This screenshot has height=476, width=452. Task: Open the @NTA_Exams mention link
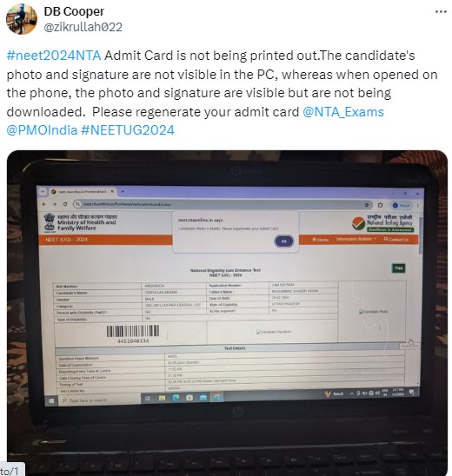tap(343, 112)
